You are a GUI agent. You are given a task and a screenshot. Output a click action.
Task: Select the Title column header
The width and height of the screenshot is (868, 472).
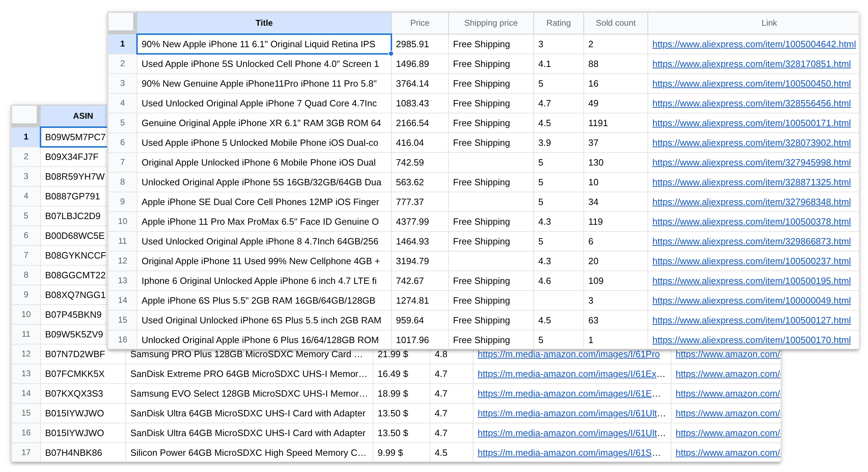point(264,23)
